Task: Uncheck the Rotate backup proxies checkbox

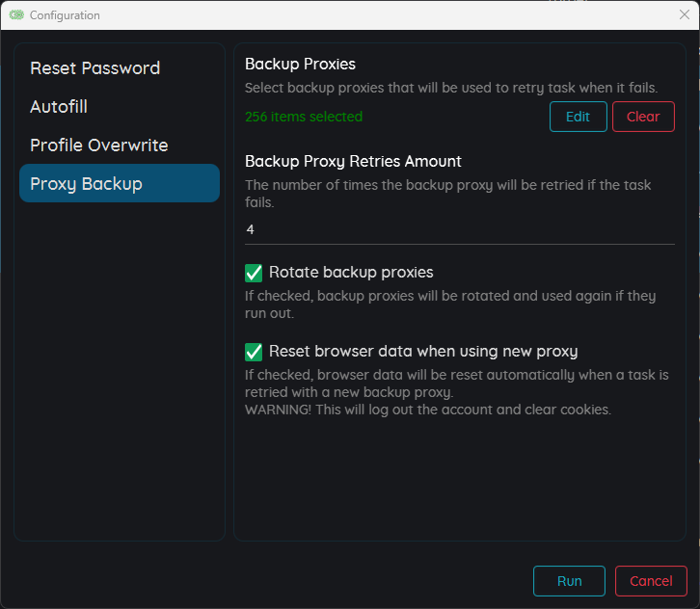Action: pyautogui.click(x=254, y=273)
